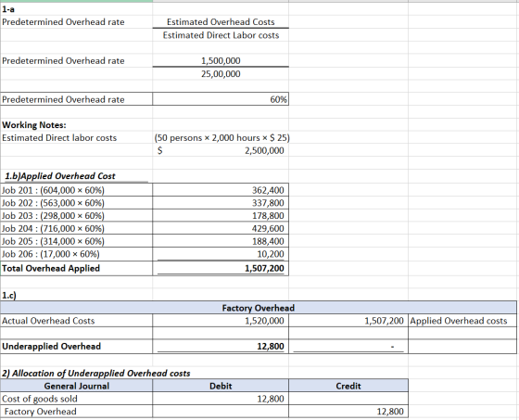Image resolution: width=519 pixels, height=420 pixels.
Task: Select the Working Notes heading
Action: click(x=34, y=125)
